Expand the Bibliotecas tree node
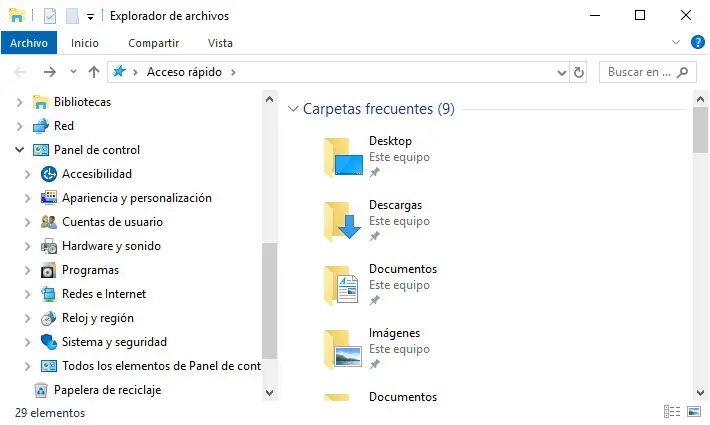 19,102
